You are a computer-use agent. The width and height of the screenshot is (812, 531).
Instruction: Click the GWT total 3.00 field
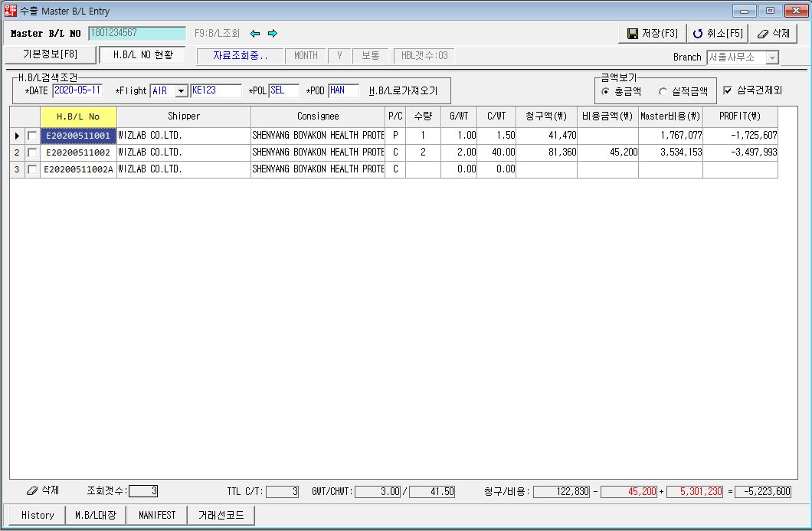378,492
